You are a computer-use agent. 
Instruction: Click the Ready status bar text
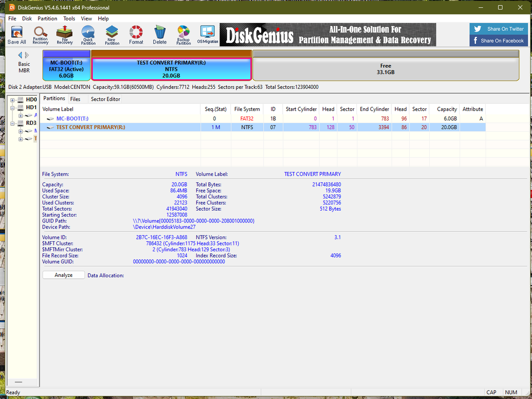click(13, 393)
